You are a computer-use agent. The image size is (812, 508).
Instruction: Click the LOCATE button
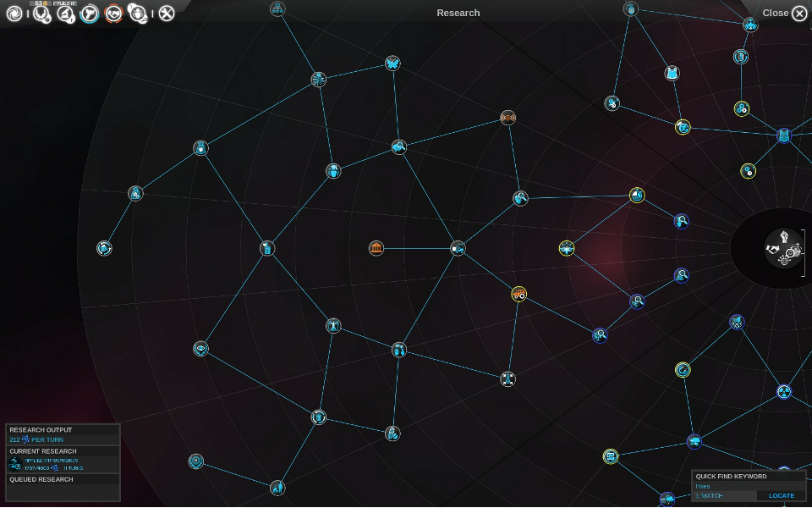pos(782,496)
